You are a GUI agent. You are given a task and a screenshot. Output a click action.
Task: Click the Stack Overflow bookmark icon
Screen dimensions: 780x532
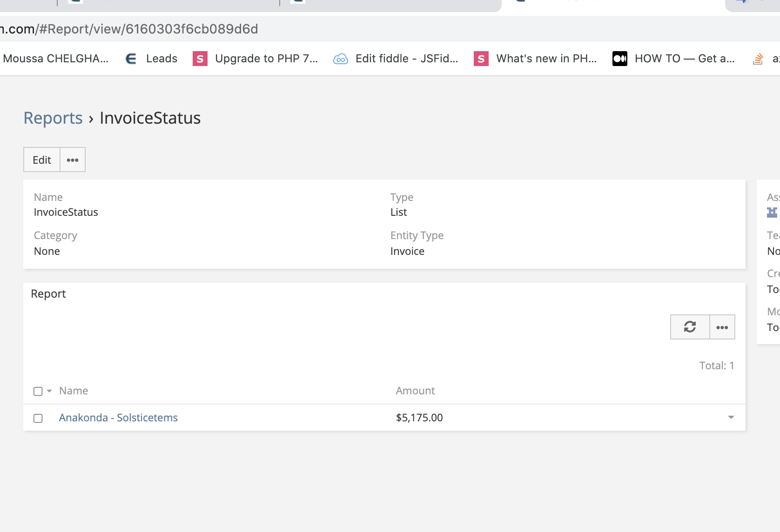tap(758, 59)
